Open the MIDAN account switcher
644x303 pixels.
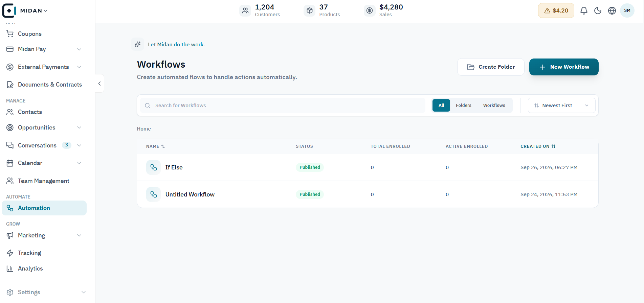click(34, 11)
